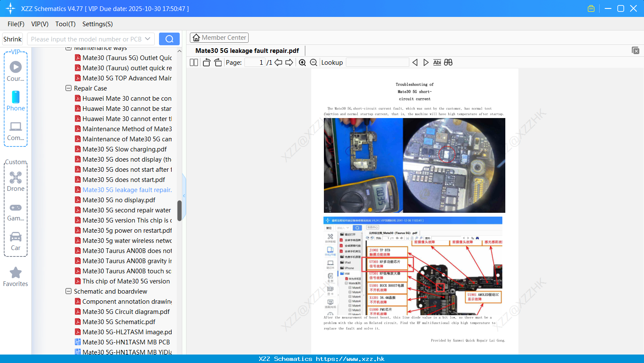Collapse the Repair Case folder
The width and height of the screenshot is (644, 363).
click(69, 88)
